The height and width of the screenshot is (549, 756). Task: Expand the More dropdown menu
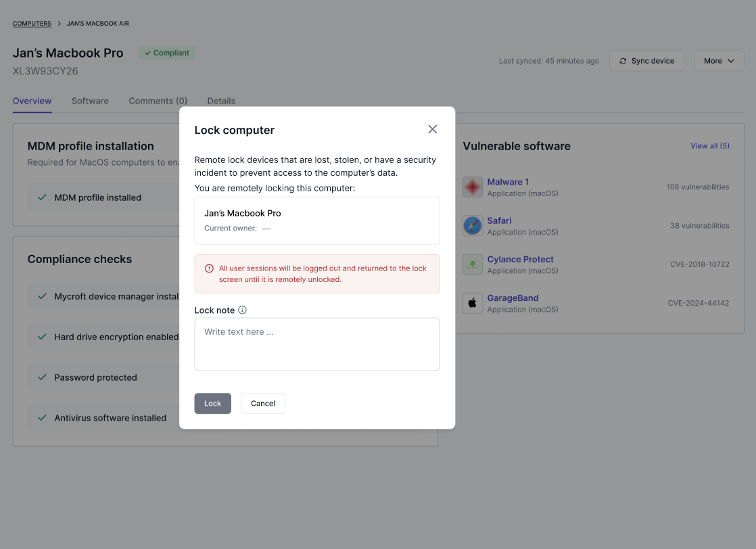coord(719,61)
